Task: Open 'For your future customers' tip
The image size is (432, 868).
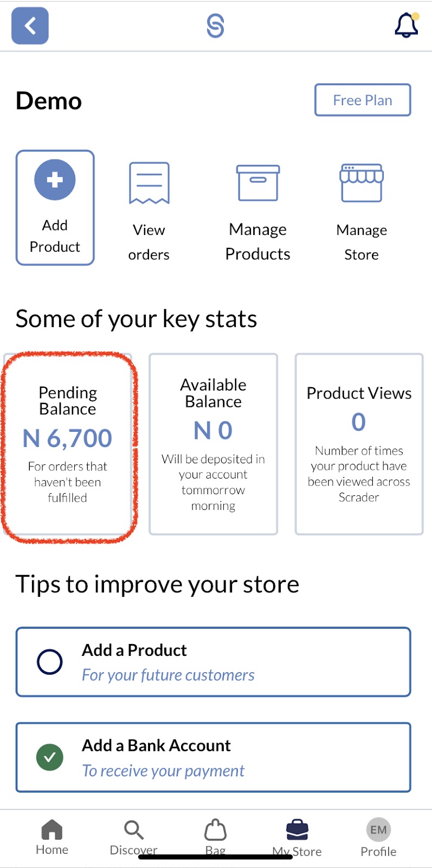Action: [168, 675]
